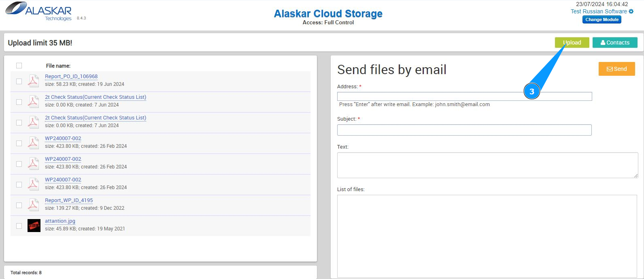Click the blue step 3 marker

pyautogui.click(x=531, y=92)
